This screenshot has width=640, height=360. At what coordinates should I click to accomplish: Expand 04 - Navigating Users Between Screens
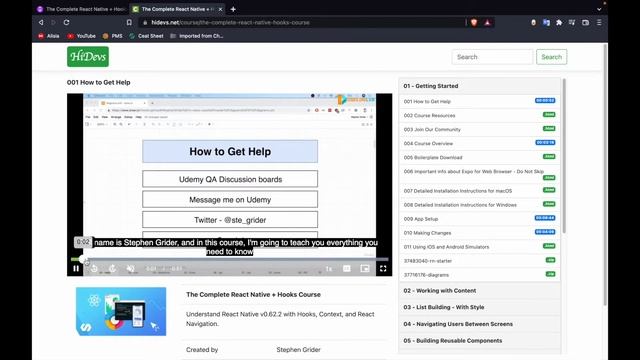[480, 324]
